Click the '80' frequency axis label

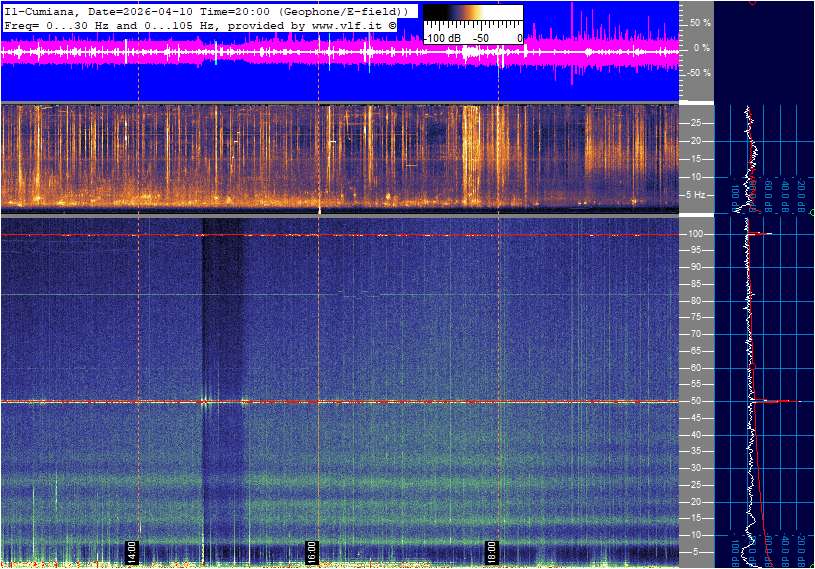point(695,301)
